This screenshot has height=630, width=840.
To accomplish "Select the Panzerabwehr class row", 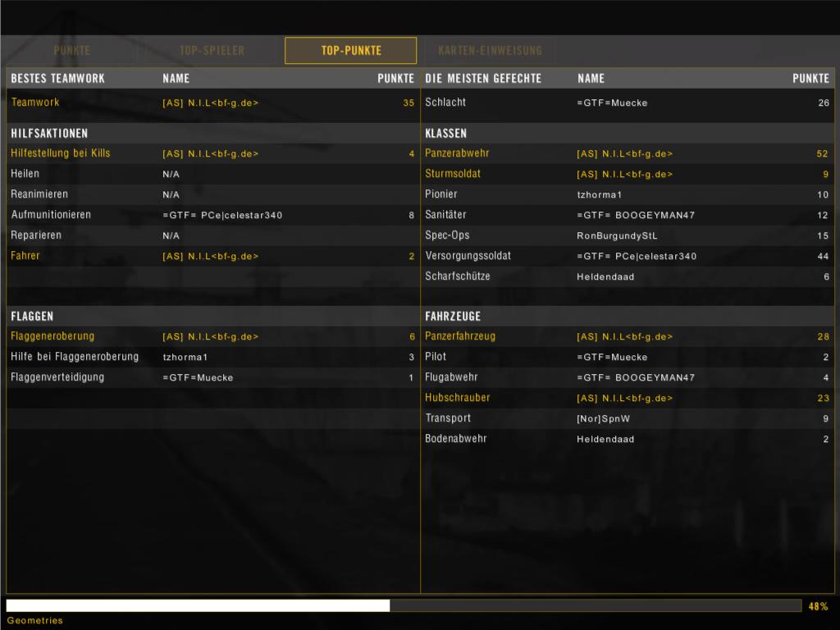I will click(x=628, y=153).
